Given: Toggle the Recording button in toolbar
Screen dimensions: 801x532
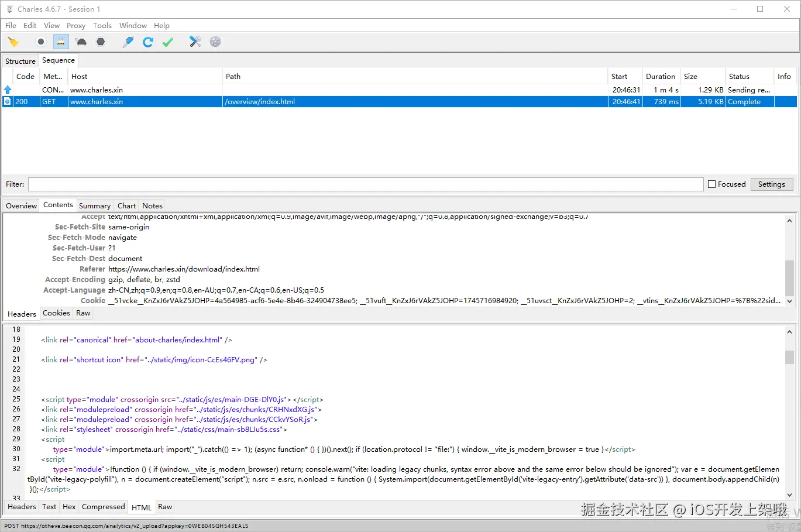Looking at the screenshot, I should 40,42.
